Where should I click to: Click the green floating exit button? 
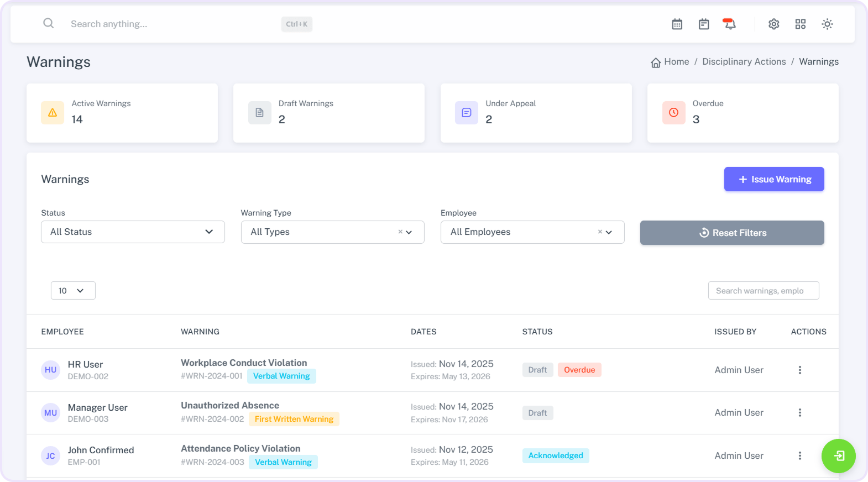point(838,456)
